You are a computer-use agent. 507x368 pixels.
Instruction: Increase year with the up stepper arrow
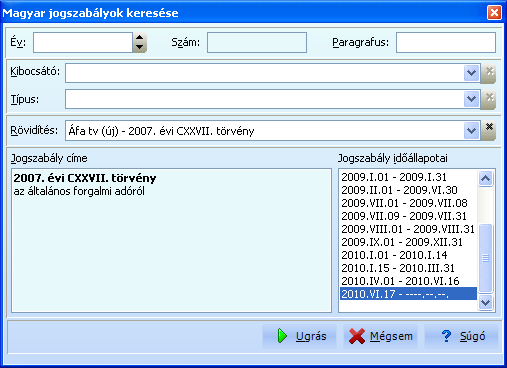140,38
